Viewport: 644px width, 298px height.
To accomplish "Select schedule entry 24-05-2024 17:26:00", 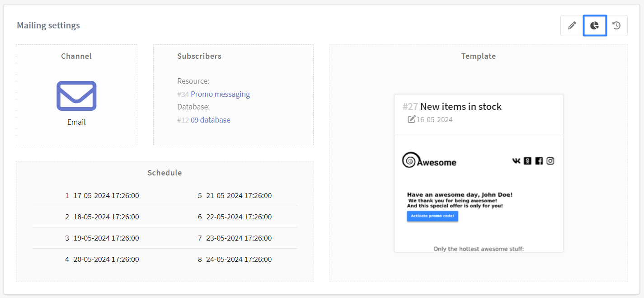I will coord(239,260).
